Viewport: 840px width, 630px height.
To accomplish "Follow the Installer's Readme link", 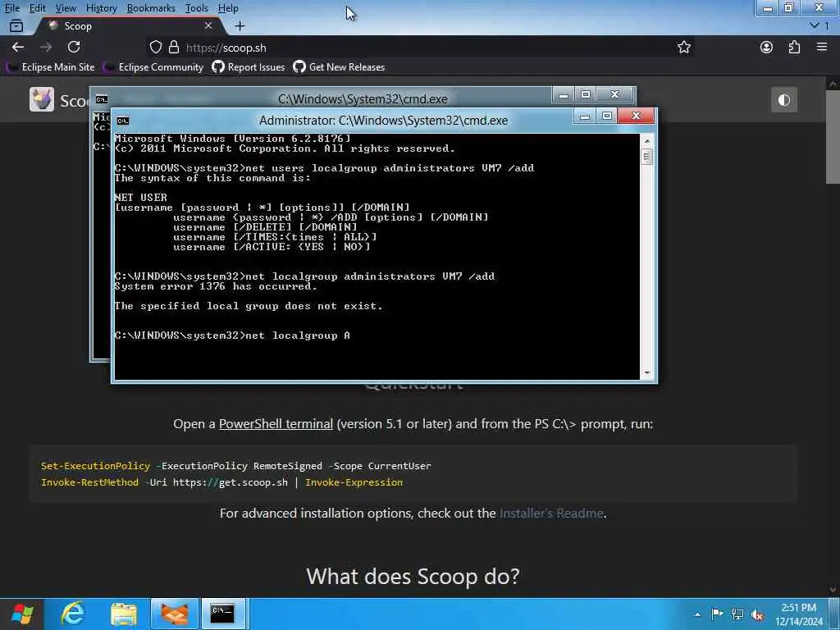I will click(x=551, y=514).
